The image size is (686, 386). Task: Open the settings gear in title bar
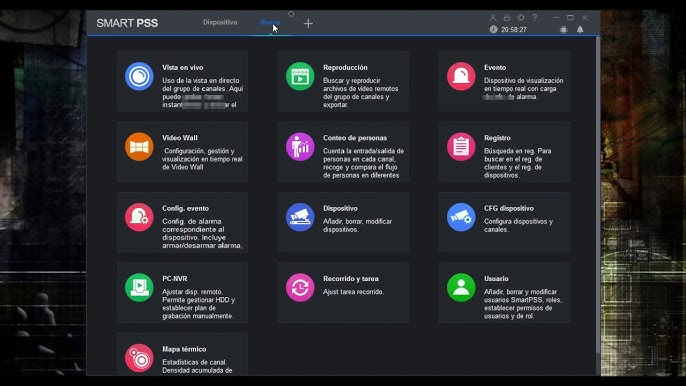521,18
